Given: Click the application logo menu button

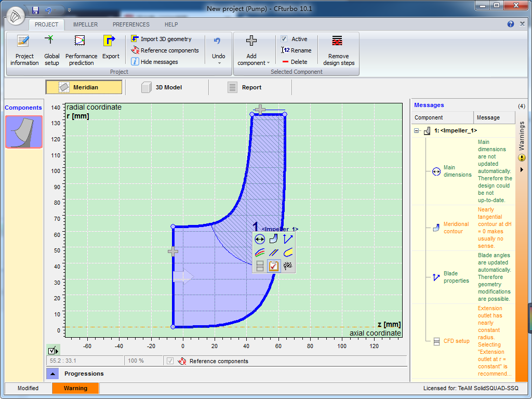Looking at the screenshot, I should (x=16, y=16).
